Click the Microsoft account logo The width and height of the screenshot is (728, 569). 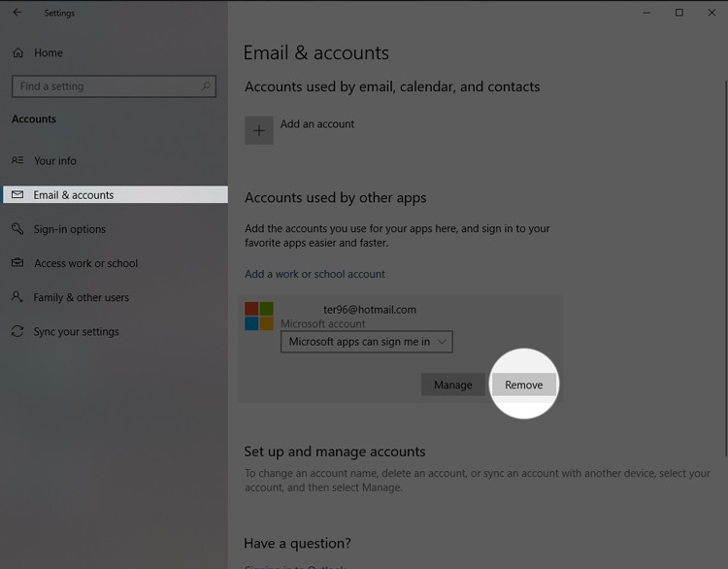pyautogui.click(x=259, y=316)
